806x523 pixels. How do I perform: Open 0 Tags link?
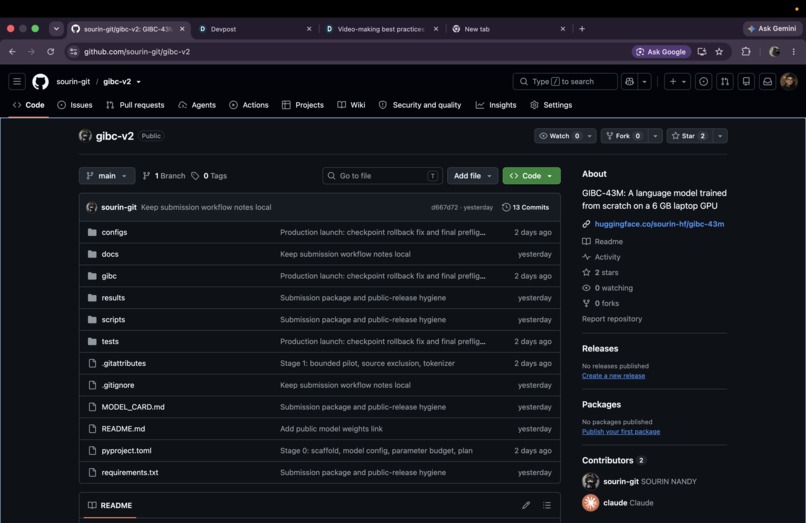click(x=209, y=175)
